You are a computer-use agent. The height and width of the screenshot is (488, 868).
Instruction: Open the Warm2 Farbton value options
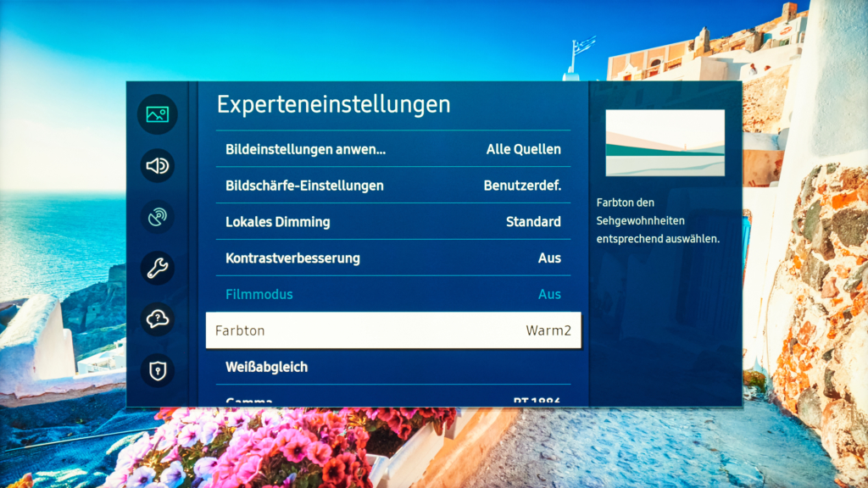tap(548, 330)
